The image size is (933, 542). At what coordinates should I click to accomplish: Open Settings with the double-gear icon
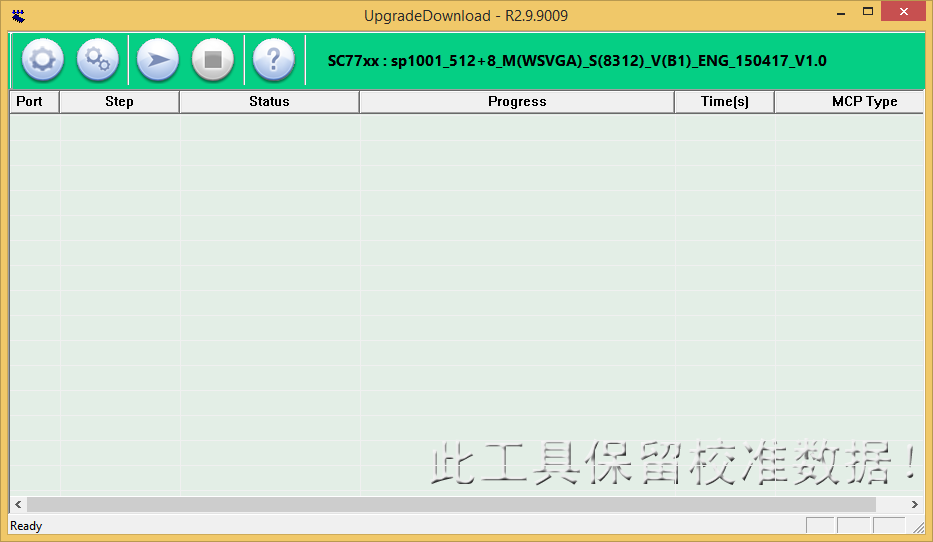97,60
